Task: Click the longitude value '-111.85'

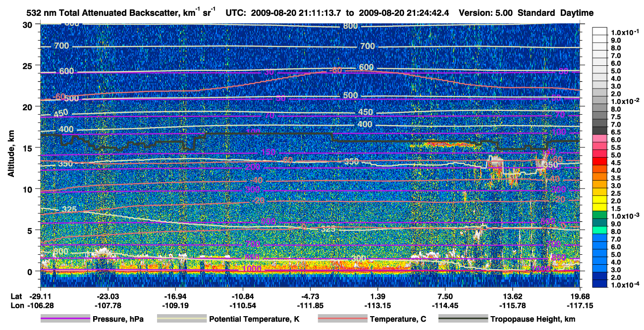Action: click(310, 305)
